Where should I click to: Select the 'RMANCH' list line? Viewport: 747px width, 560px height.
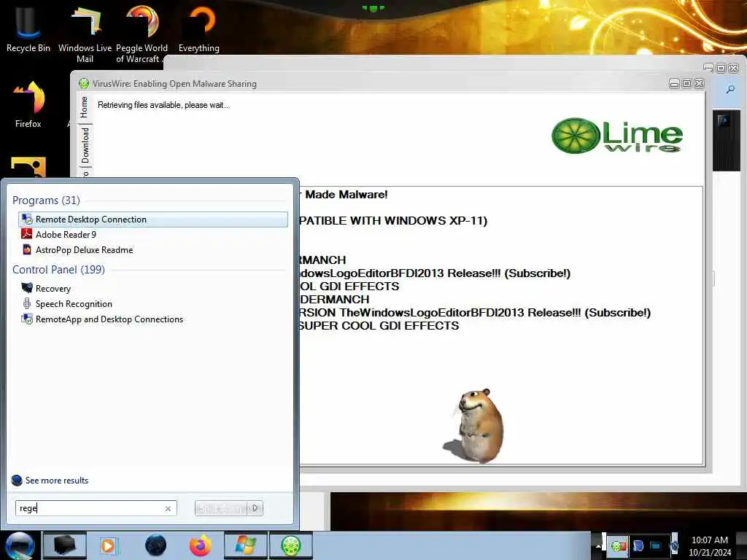[x=322, y=260]
